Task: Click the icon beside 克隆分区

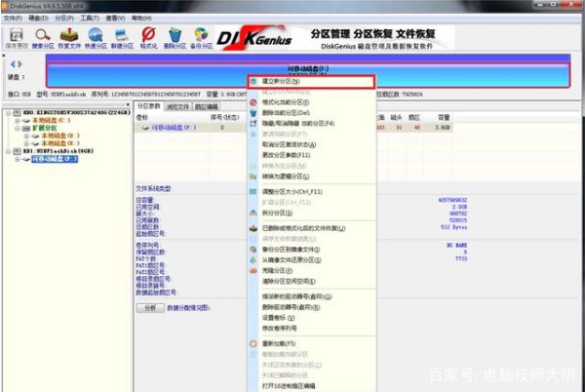Action: coord(253,270)
